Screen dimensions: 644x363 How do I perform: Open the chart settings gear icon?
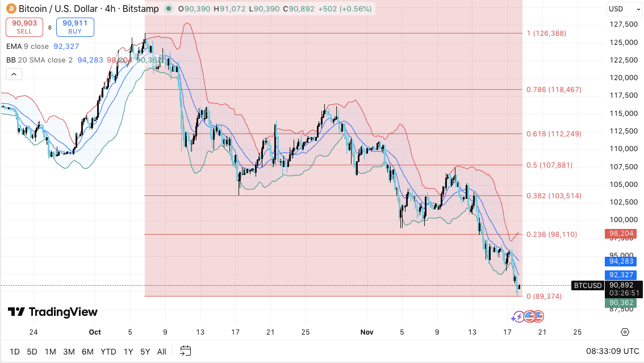point(625,332)
